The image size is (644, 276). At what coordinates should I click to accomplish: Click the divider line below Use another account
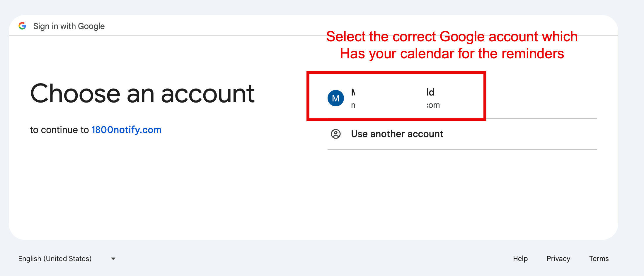pos(462,149)
